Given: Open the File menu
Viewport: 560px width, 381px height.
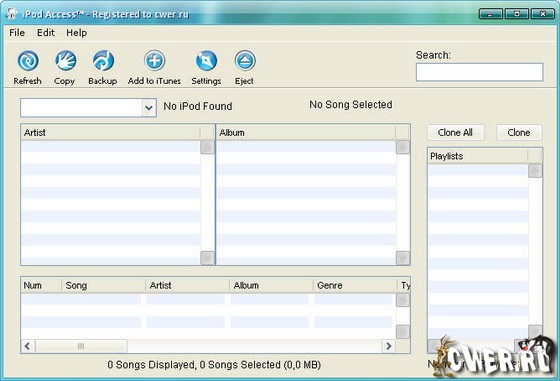Looking at the screenshot, I should 17,33.
